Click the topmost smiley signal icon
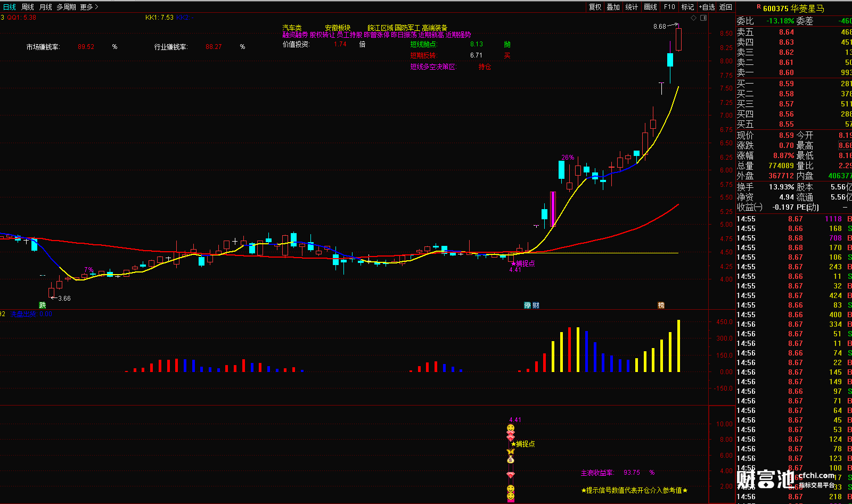 511,428
